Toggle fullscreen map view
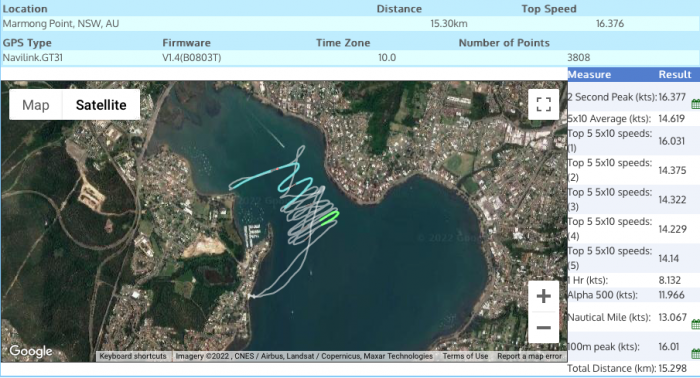 pyautogui.click(x=543, y=104)
